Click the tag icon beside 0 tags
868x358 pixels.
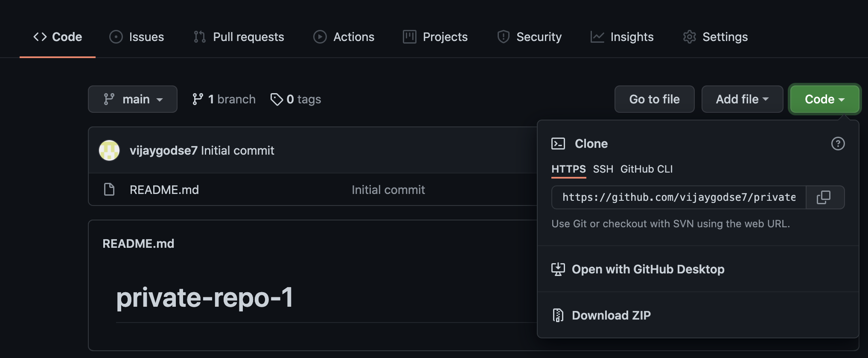pyautogui.click(x=277, y=99)
